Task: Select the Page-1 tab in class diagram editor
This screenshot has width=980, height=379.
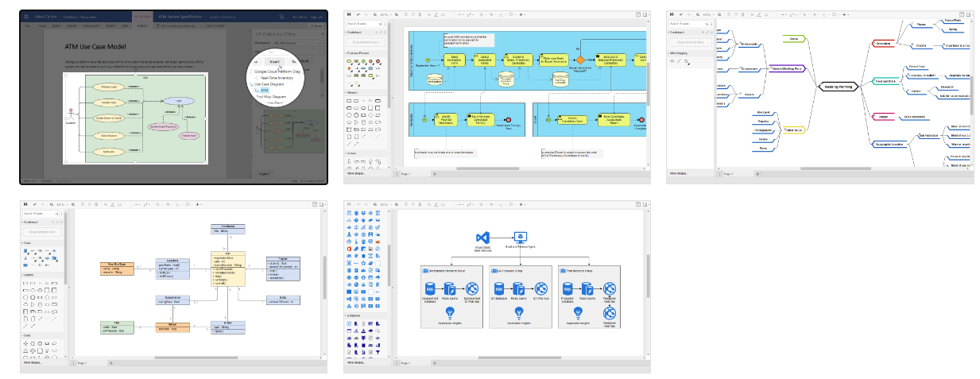Action: pos(81,362)
